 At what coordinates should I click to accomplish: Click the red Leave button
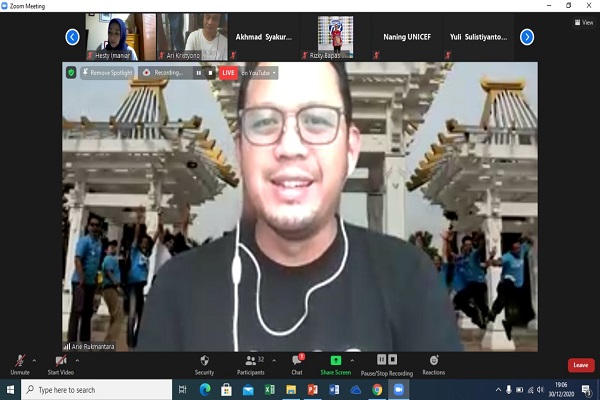[580, 365]
